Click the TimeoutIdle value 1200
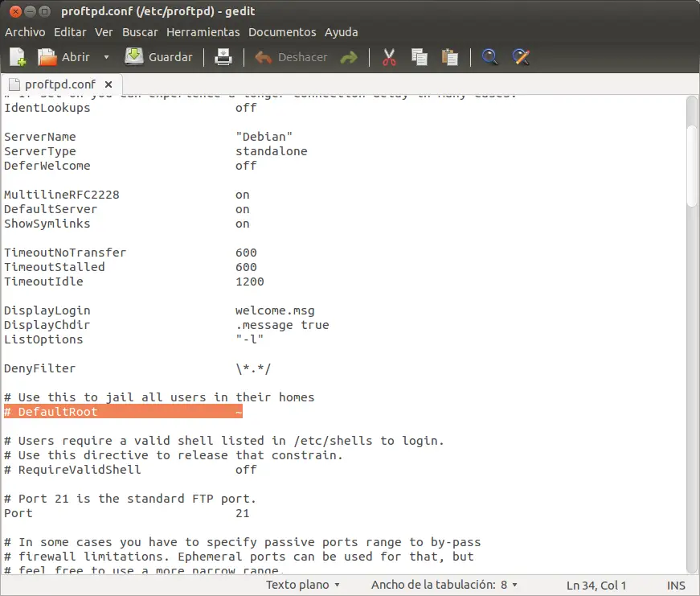 (250, 282)
